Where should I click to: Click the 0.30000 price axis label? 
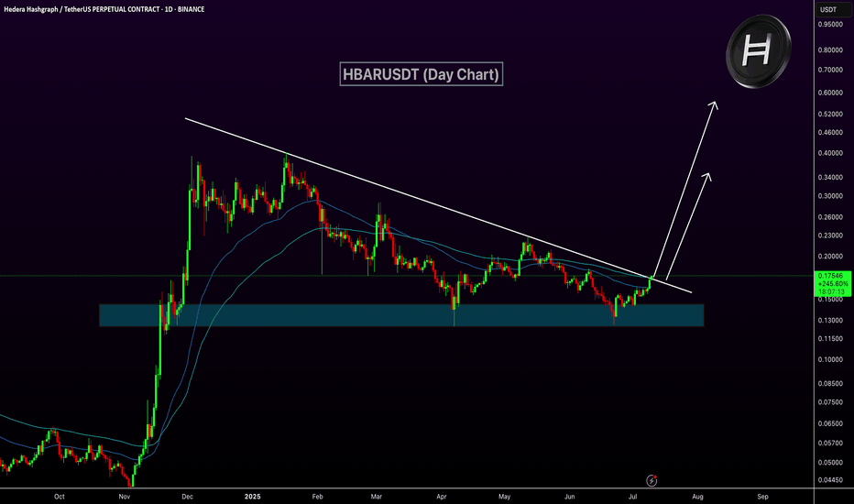(x=829, y=196)
